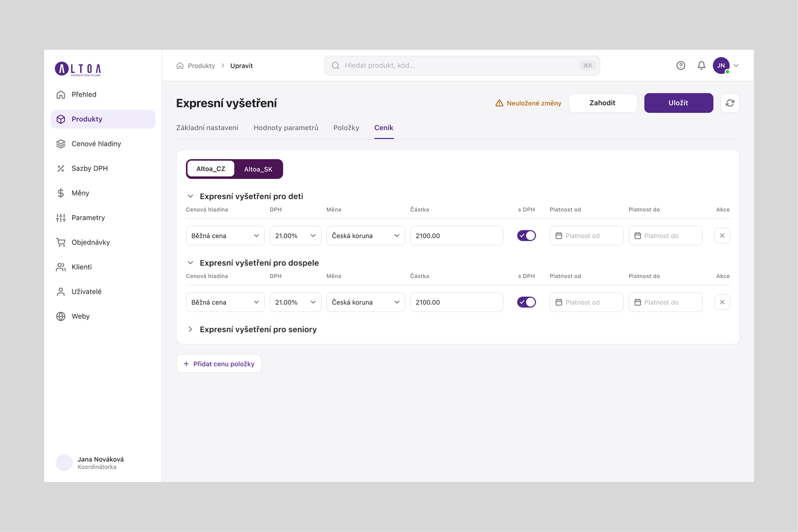Open help via question mark icon
Viewport: 798px width, 532px height.
[x=681, y=66]
